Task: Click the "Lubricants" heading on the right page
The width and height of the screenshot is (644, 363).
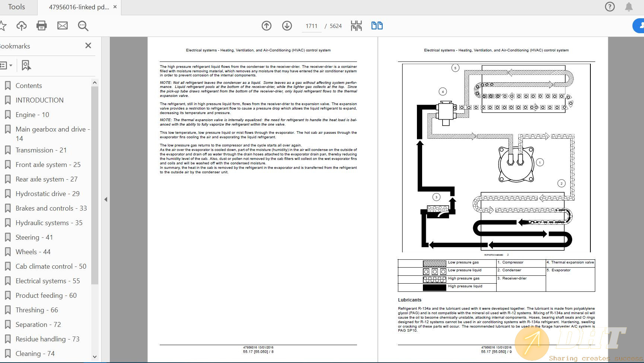Action: point(409,300)
